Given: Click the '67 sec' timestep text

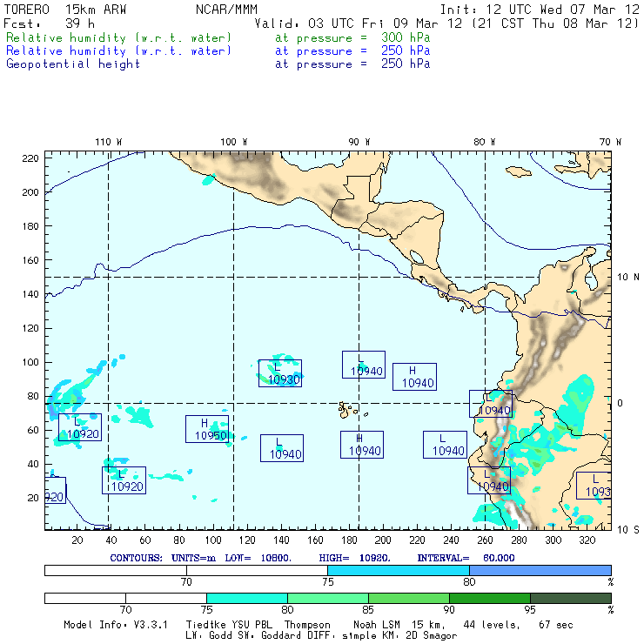Looking at the screenshot, I should point(556,625).
